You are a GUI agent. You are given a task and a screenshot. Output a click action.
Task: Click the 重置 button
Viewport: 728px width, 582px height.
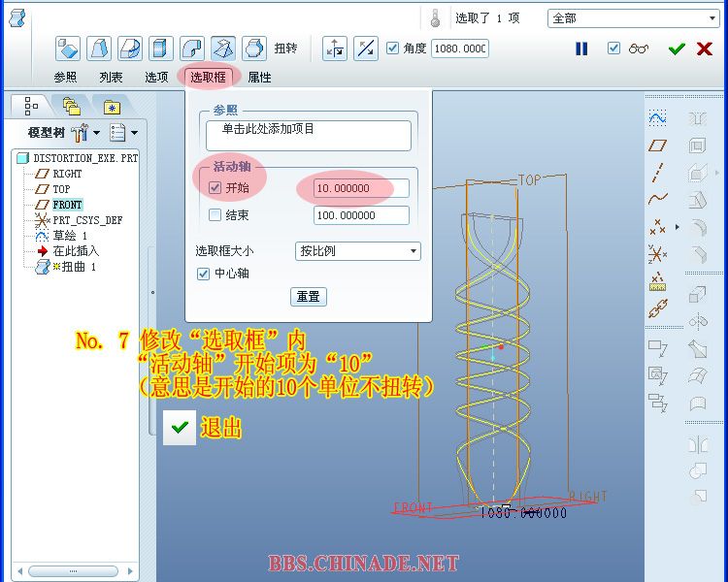coord(308,297)
